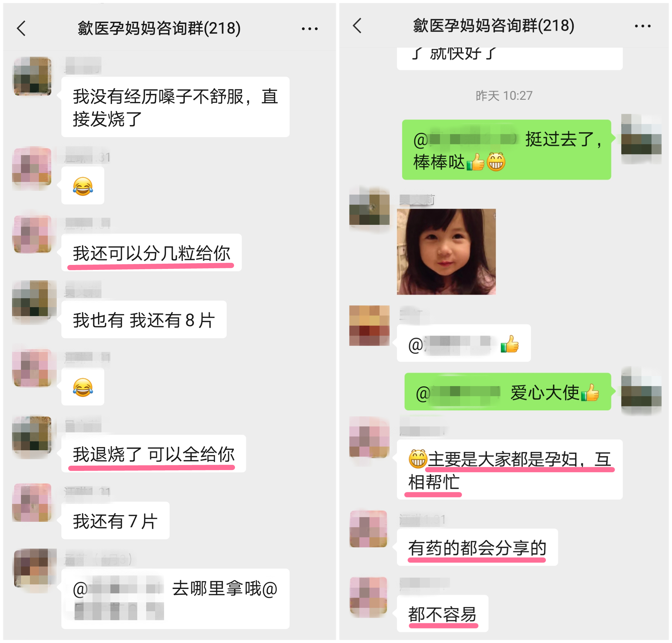This screenshot has height=643, width=672.
Task: Select the '我还有 7 片' message bubble
Action: (x=115, y=520)
